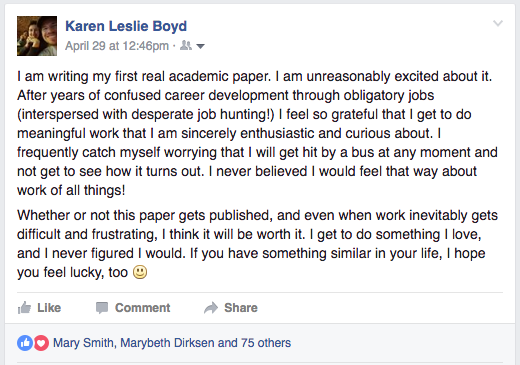Click the paragraph starting 'Whether or not'
Screen dimensions: 520x365
[x=257, y=244]
